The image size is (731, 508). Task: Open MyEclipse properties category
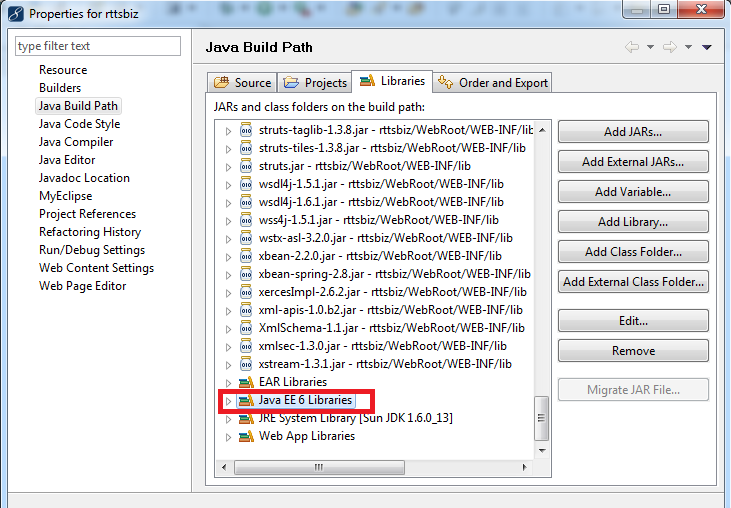pyautogui.click(x=66, y=196)
